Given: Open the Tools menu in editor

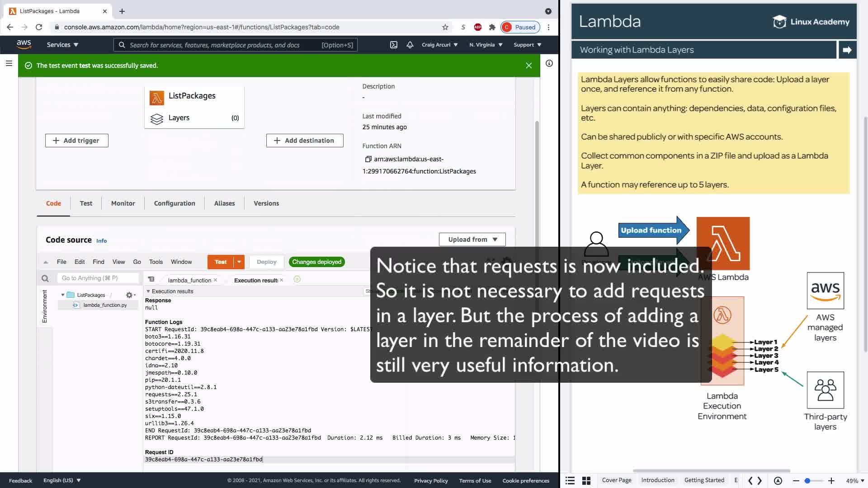Looking at the screenshot, I should [156, 262].
